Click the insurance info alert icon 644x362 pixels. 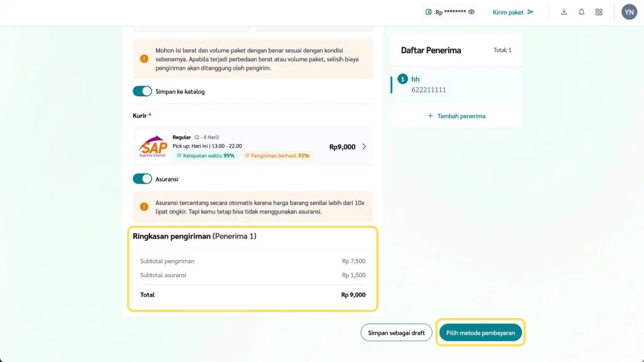(x=144, y=207)
